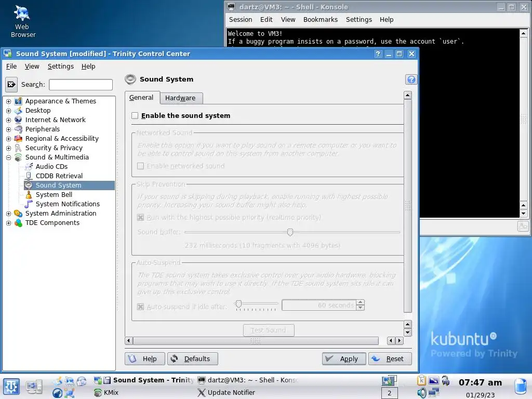The image size is (532, 399).
Task: Click the show desktop computer icon in taskbar
Action: point(34,387)
